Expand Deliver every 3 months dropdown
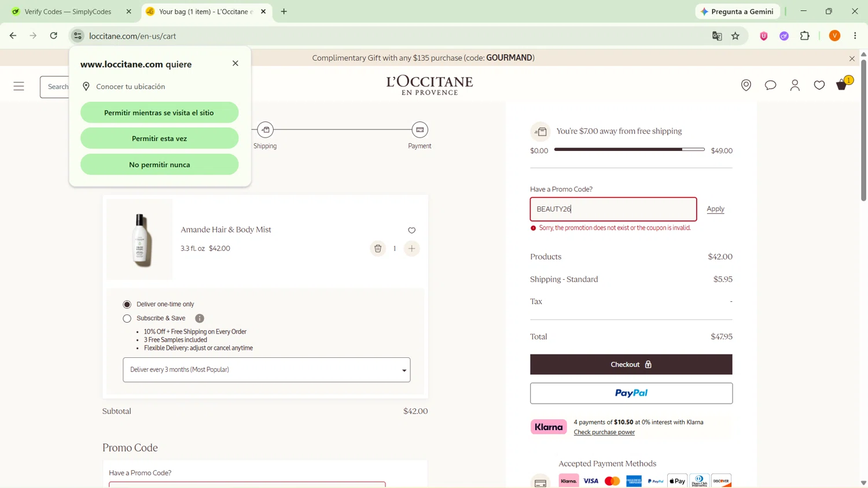This screenshot has height=488, width=868. coord(266,370)
